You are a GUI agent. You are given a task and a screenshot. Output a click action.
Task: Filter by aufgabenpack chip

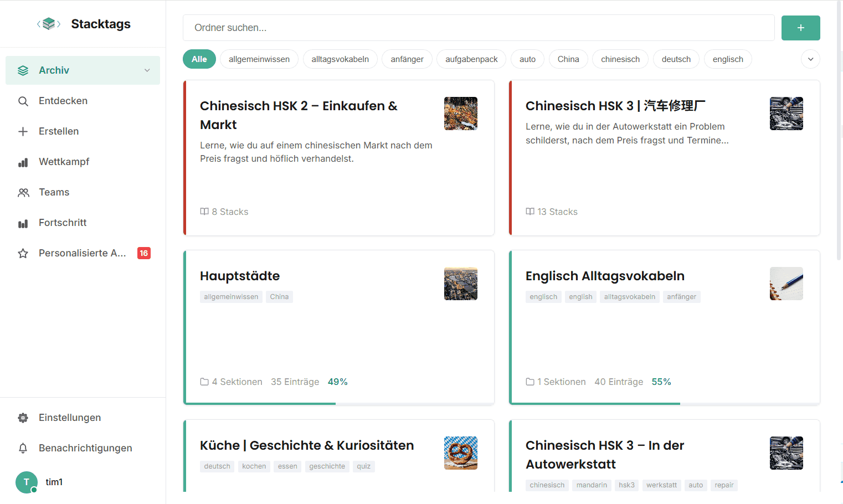coord(471,59)
